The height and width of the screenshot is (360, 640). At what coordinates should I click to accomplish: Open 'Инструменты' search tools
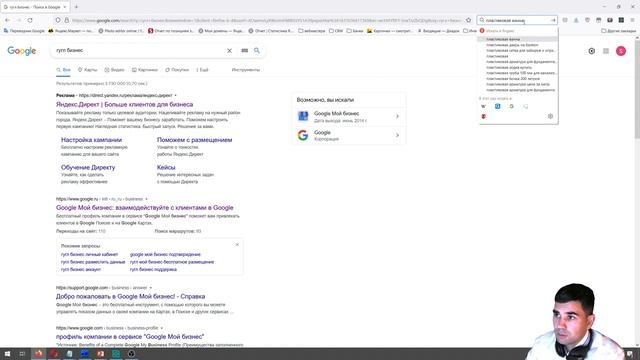[x=246, y=70]
